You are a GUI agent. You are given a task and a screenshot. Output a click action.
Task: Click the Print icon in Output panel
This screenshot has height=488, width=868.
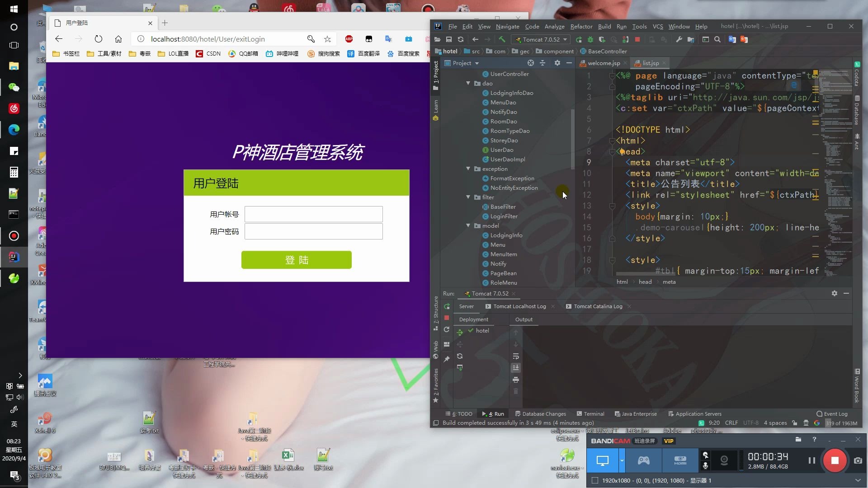(516, 380)
